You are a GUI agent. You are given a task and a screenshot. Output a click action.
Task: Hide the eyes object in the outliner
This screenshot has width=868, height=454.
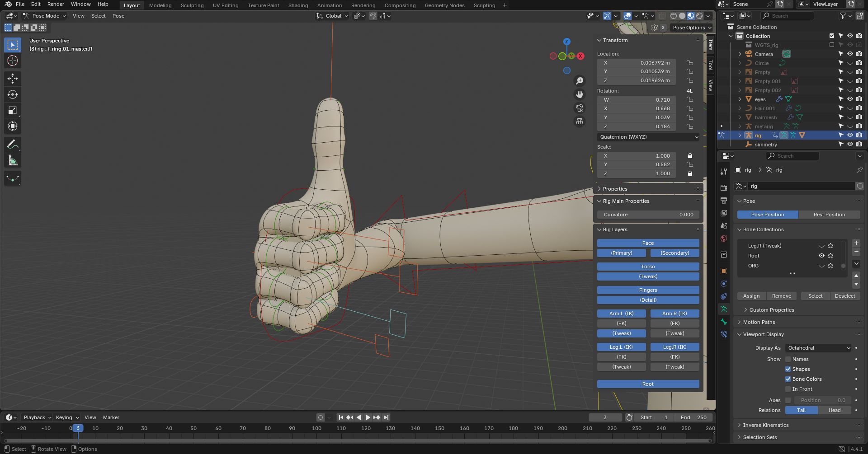850,99
